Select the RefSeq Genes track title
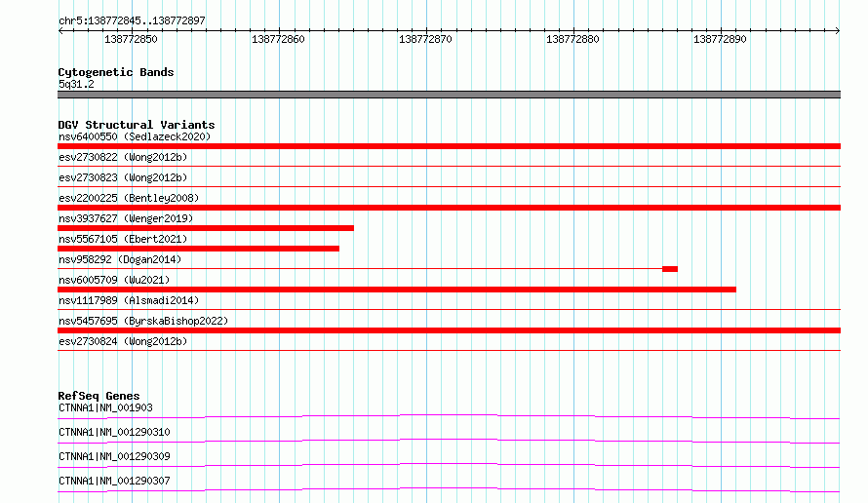Viewport: 868px width, 503px height. (99, 396)
